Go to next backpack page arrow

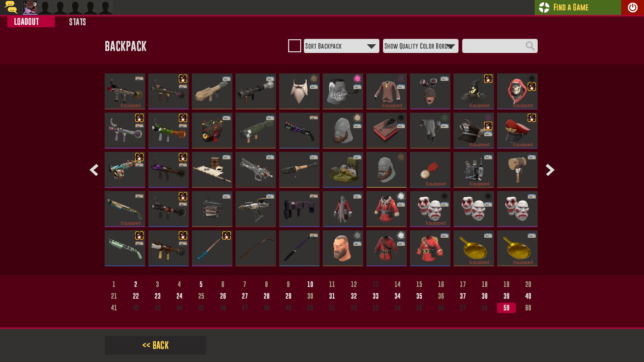pyautogui.click(x=550, y=170)
